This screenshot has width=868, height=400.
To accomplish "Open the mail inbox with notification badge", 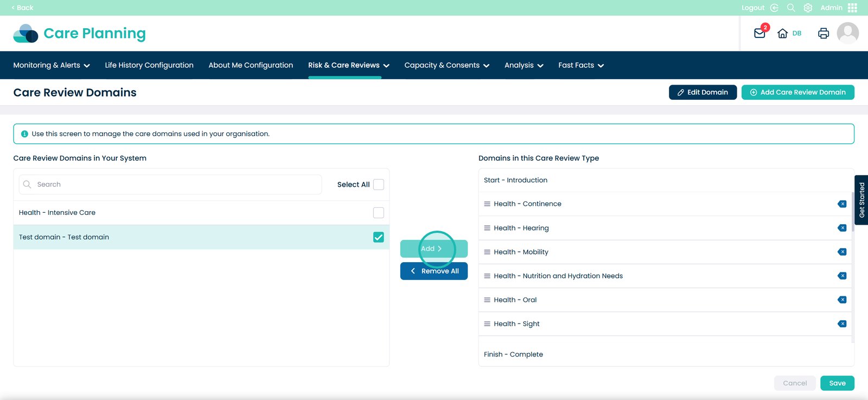I will tap(759, 33).
